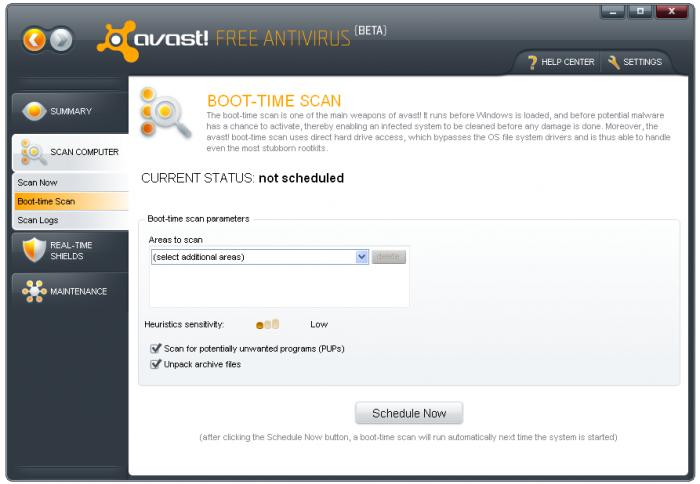Viewport: 700px width, 484px height.
Task: Click the 'Low' sensitivity value label
Action: pos(319,325)
